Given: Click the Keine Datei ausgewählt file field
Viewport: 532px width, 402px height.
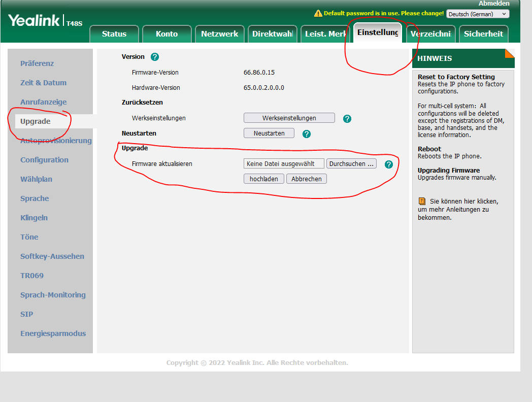Looking at the screenshot, I should [x=284, y=163].
